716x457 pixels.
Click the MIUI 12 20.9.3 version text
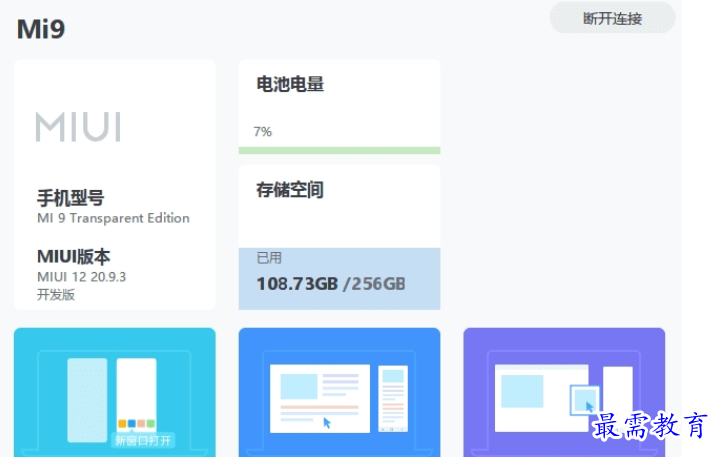click(x=81, y=277)
